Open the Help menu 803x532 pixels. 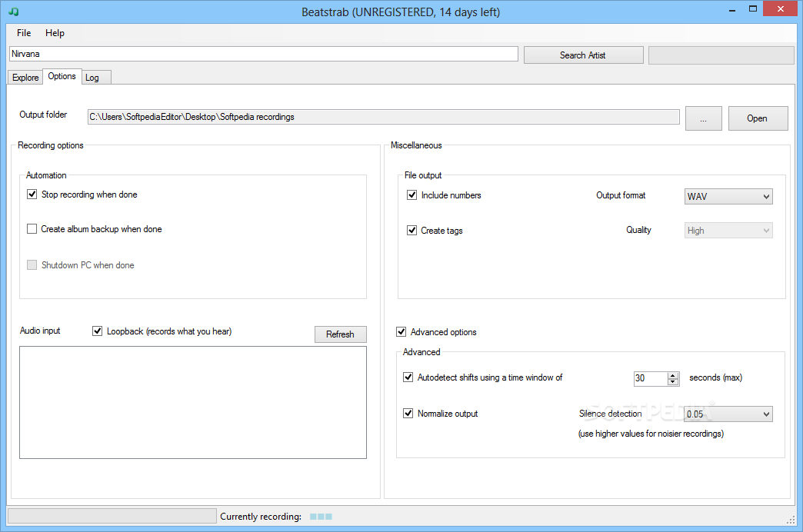(x=55, y=33)
